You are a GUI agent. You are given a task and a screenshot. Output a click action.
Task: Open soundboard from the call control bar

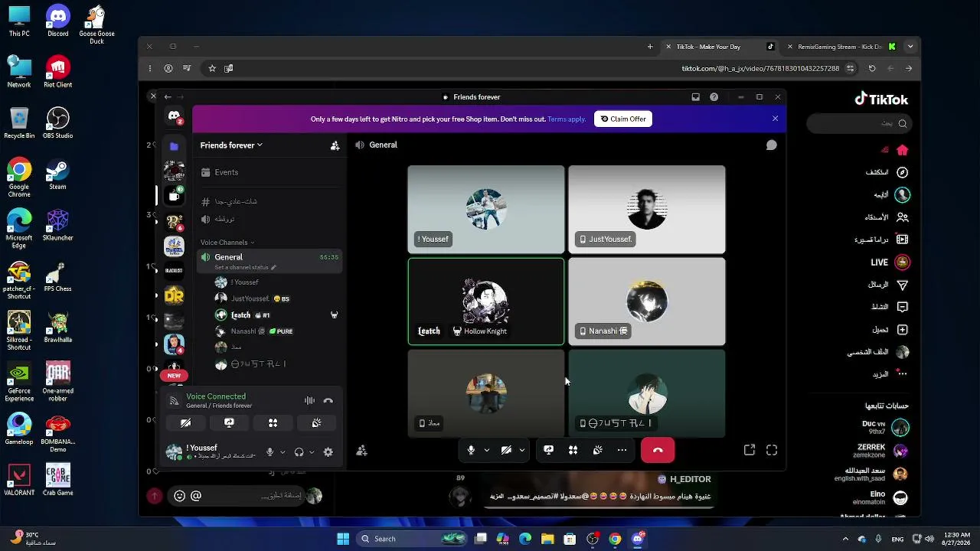click(x=597, y=451)
